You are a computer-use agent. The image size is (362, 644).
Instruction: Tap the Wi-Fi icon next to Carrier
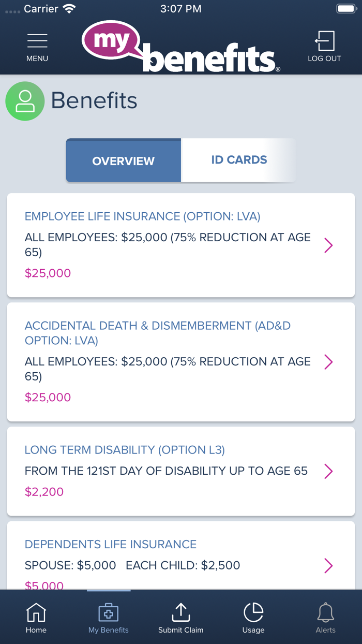[x=69, y=7]
